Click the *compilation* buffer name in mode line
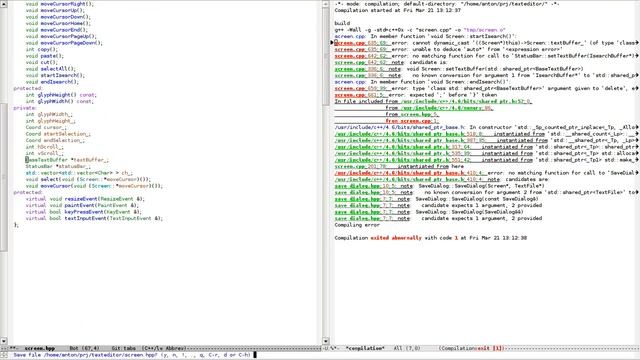Viewport: 640px width, 360px height. click(x=365, y=349)
